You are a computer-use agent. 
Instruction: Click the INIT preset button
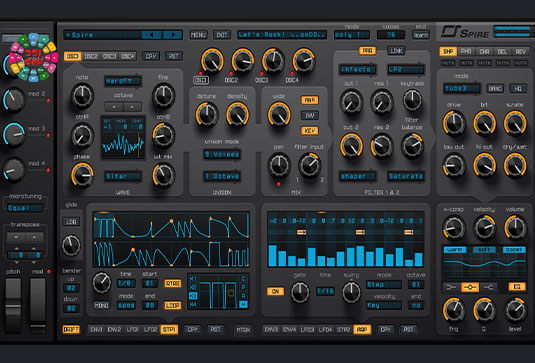pyautogui.click(x=222, y=35)
